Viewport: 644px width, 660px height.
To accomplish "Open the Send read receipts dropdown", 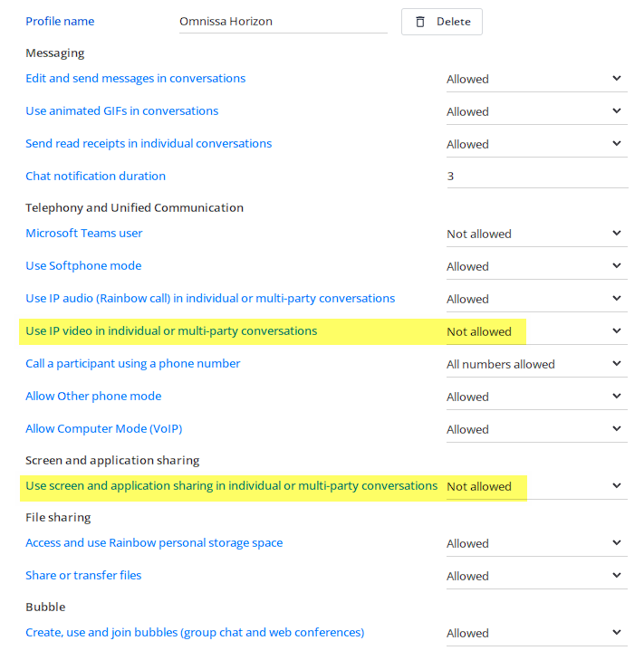I will point(537,144).
